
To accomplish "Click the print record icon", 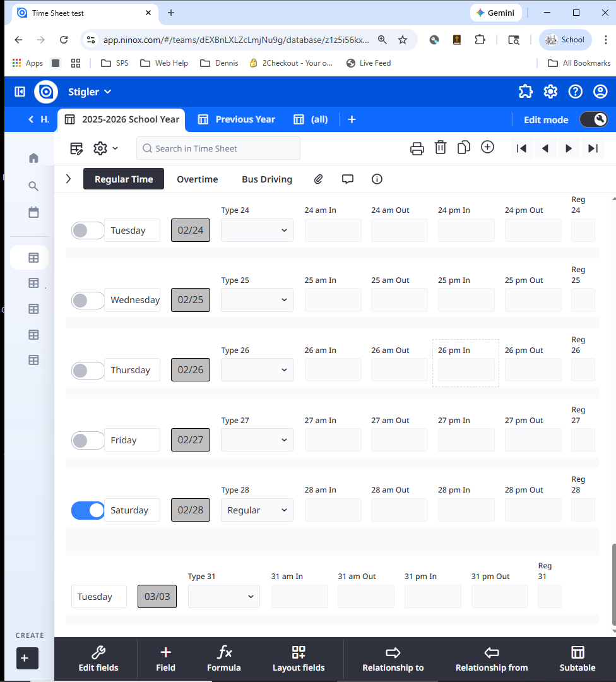I will pyautogui.click(x=417, y=148).
